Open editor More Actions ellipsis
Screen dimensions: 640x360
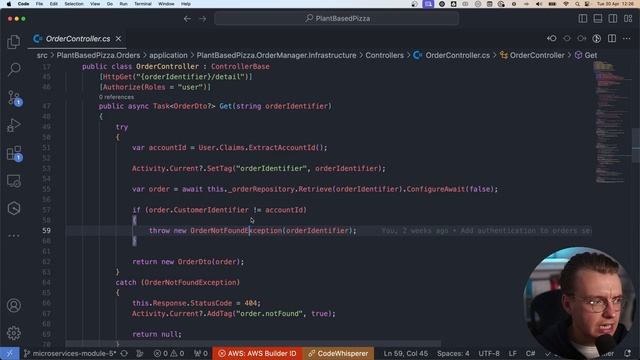(x=627, y=38)
